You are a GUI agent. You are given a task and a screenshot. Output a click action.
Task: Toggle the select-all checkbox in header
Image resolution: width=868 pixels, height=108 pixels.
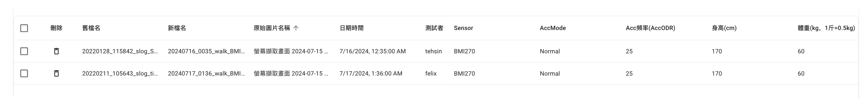coord(24,28)
